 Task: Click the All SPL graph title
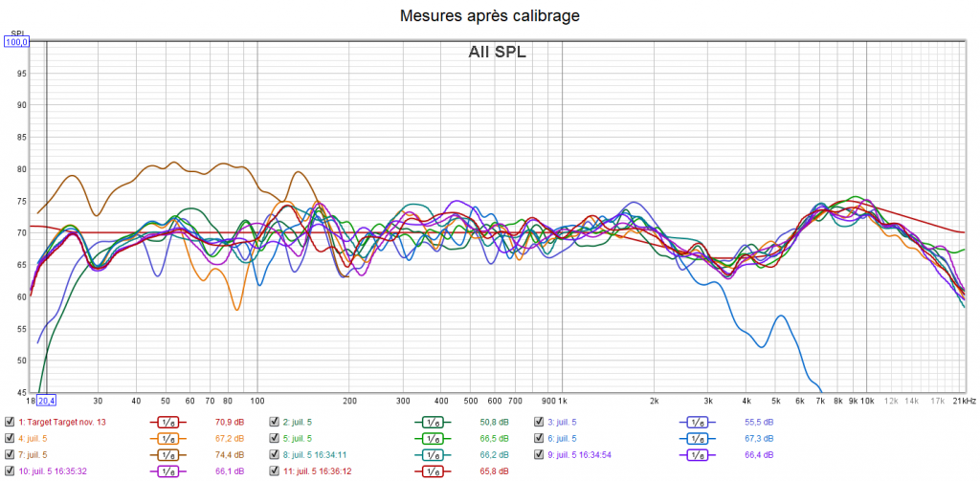click(497, 53)
